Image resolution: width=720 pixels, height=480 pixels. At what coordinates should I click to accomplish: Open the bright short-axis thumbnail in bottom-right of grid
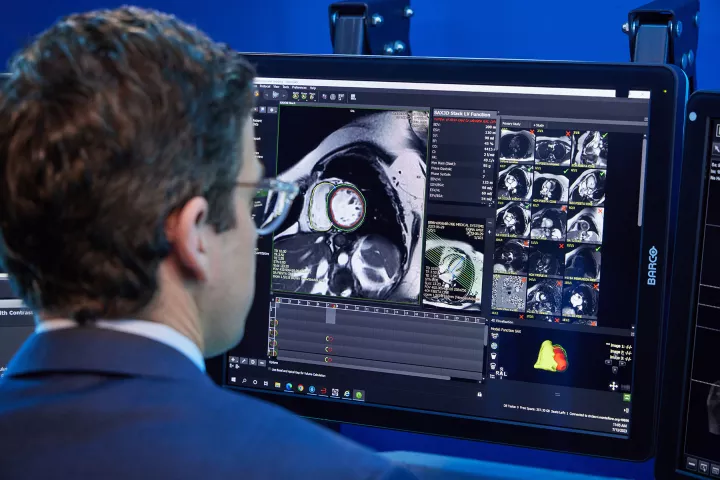pyautogui.click(x=580, y=299)
